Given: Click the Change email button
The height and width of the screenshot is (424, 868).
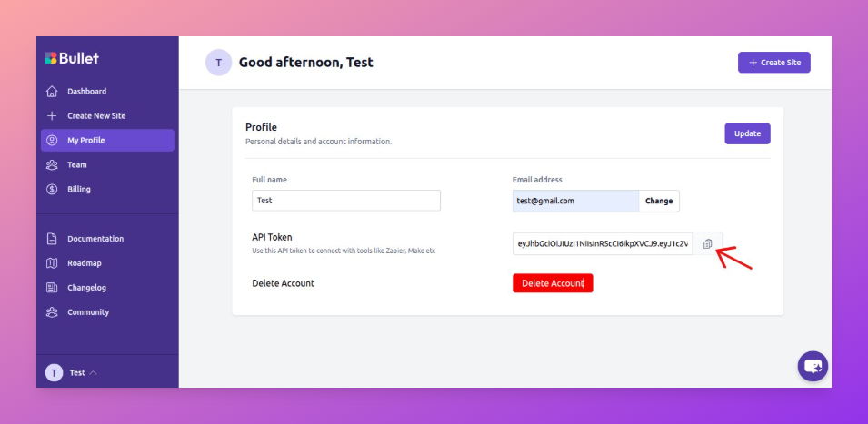Looking at the screenshot, I should pos(659,201).
